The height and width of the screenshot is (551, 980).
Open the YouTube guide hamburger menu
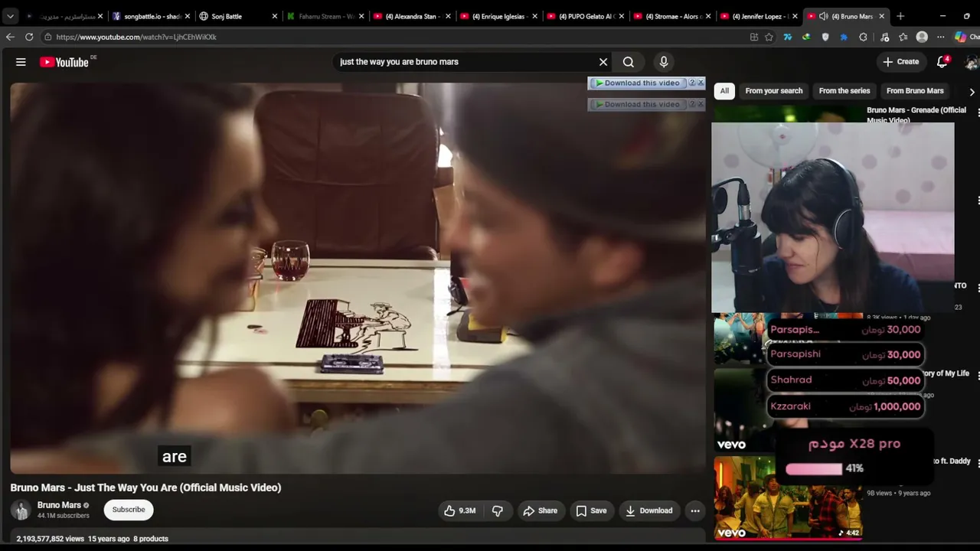pos(21,62)
